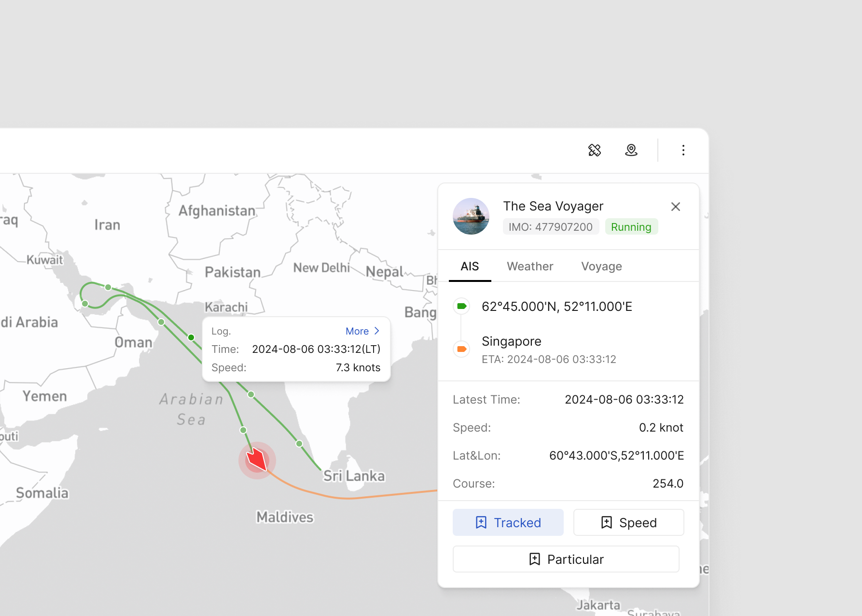Click the orange Singapore destination icon

coord(462,349)
